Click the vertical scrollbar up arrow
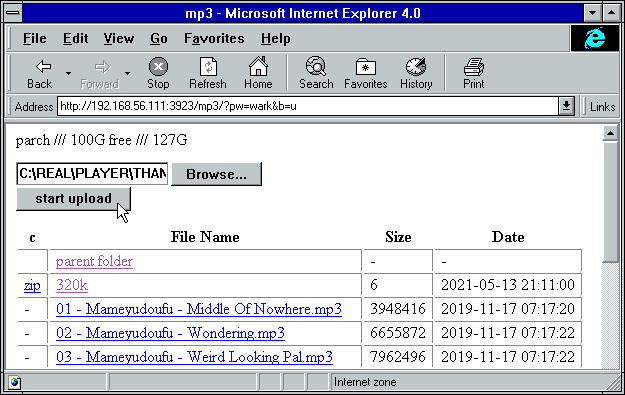Screen dimensions: 625x395 [x=610, y=133]
